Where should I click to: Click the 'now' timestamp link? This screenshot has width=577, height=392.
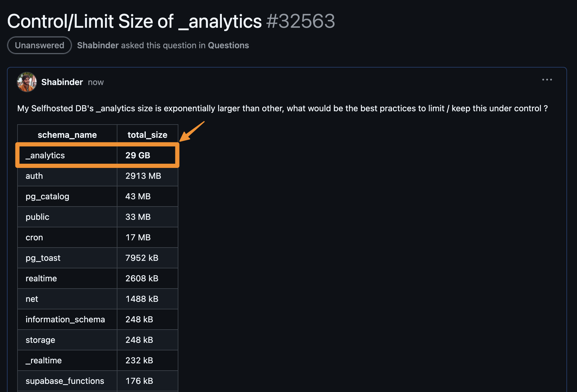click(x=96, y=82)
